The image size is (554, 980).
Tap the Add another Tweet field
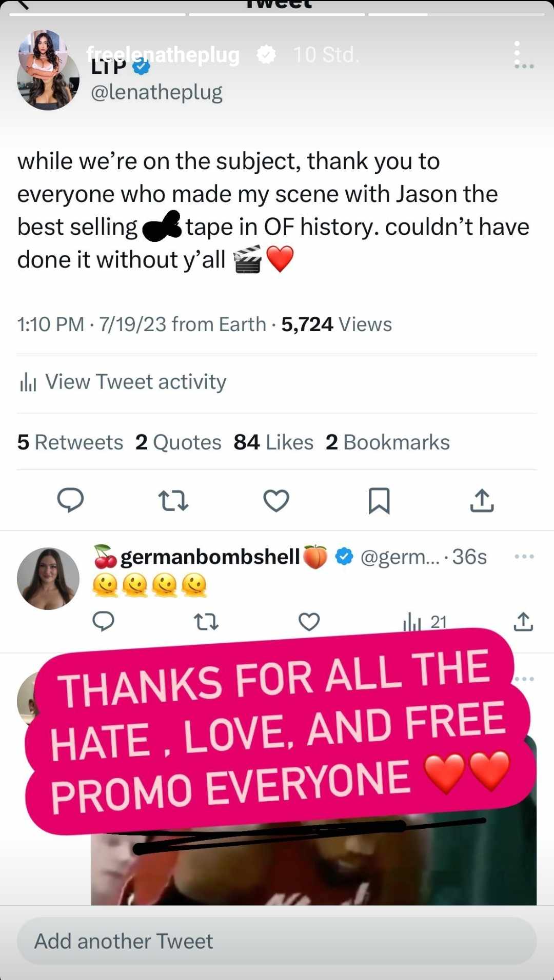277,942
